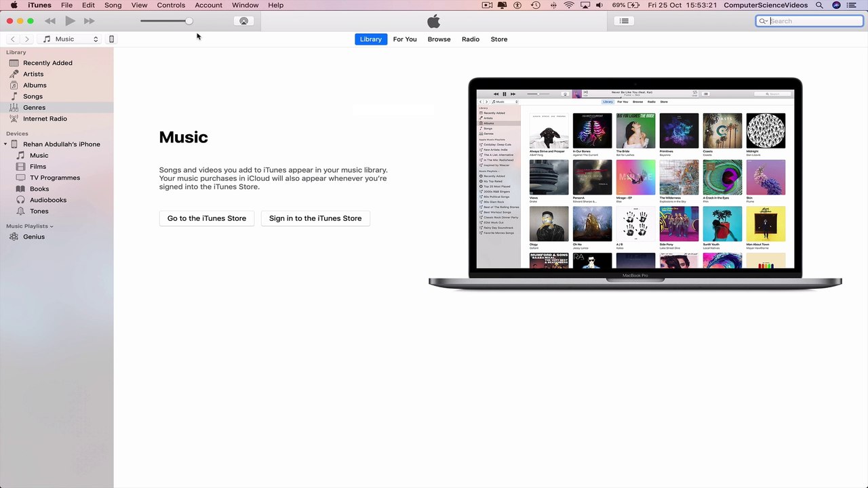
Task: Open the Window menu
Action: click(245, 5)
